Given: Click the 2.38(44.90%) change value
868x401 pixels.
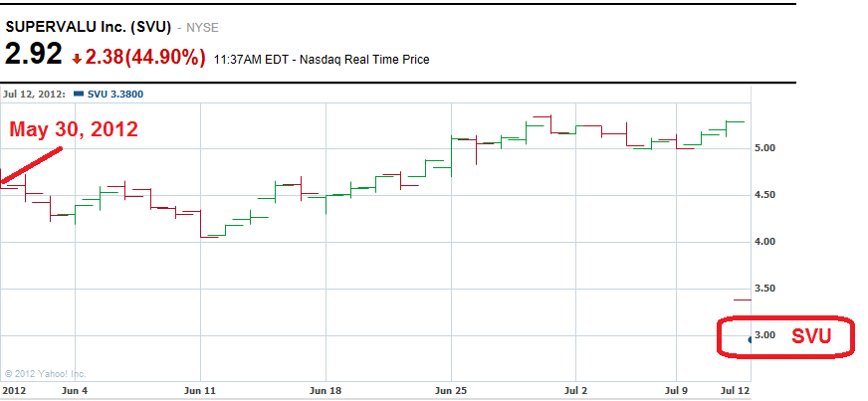Looking at the screenshot, I should coord(145,58).
